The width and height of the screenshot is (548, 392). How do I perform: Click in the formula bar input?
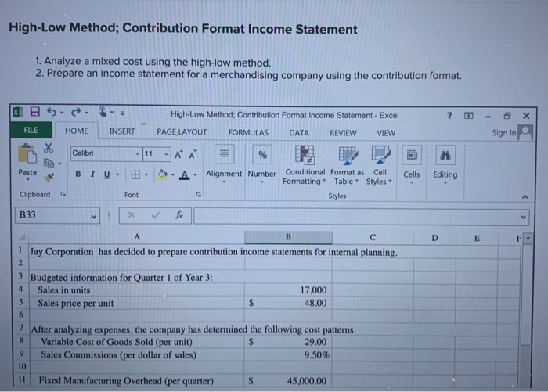tap(356, 217)
